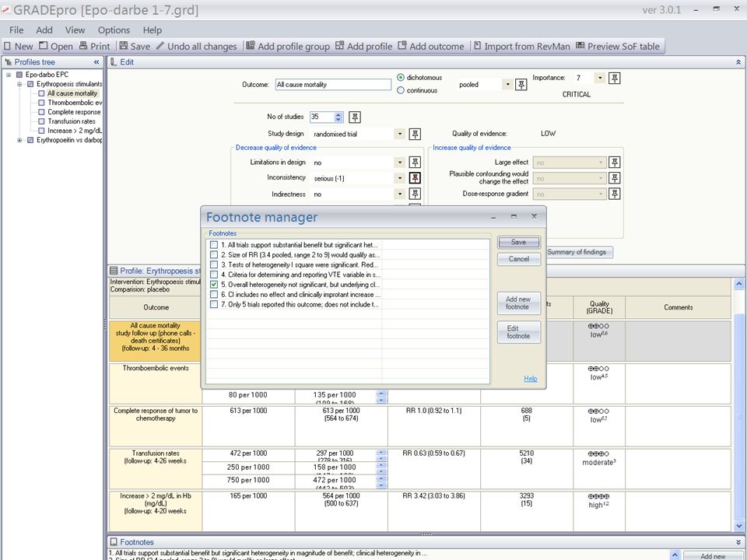Screen dimensions: 747x560
Task: Click footnote pin icon for Study design
Action: [415, 135]
